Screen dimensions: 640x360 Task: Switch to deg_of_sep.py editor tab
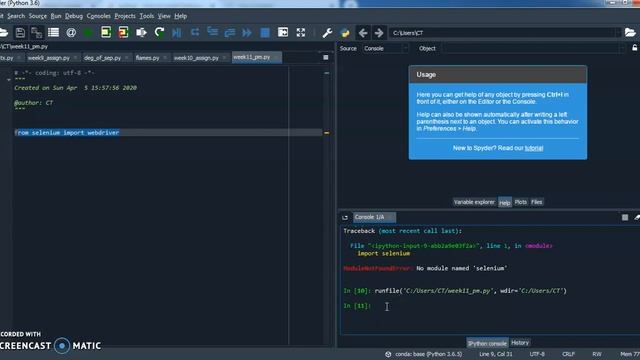click(102, 58)
